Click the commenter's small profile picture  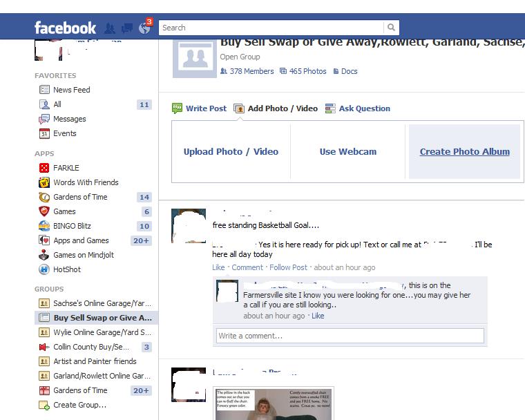(227, 291)
